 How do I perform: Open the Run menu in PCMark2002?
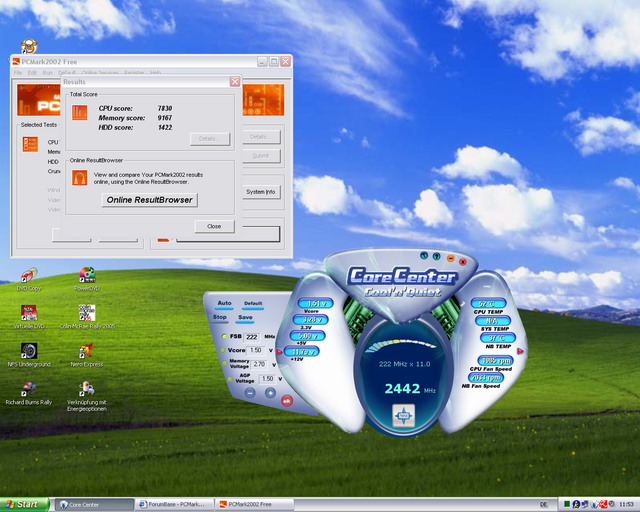coord(47,73)
